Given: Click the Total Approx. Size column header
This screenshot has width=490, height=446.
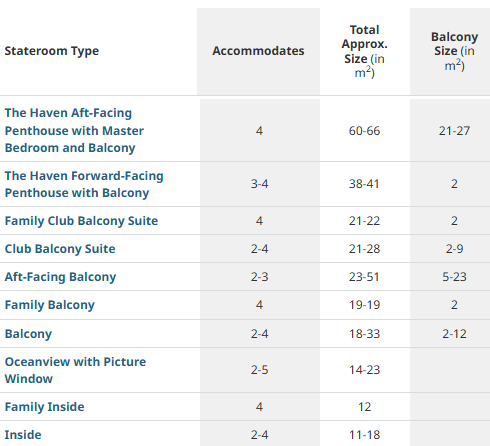Looking at the screenshot, I should point(365,51).
